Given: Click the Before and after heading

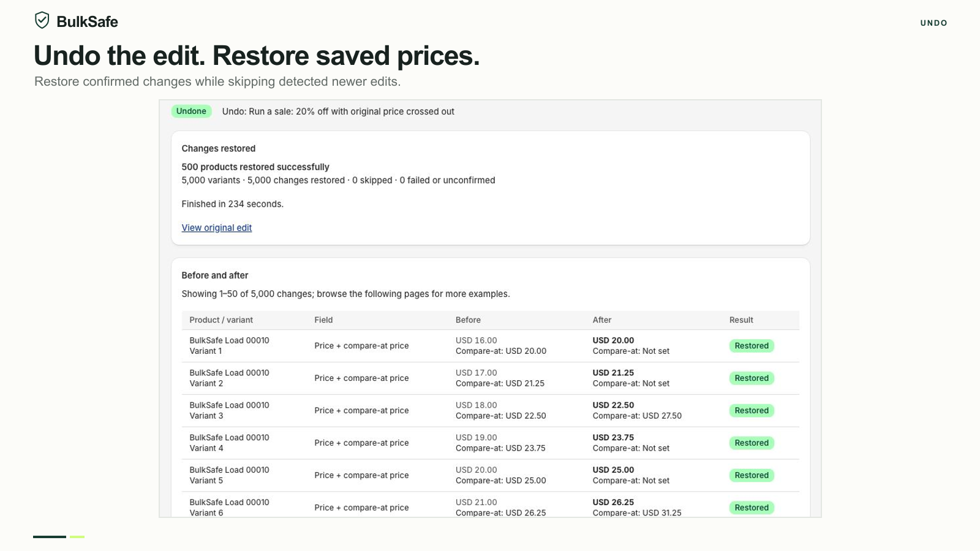Looking at the screenshot, I should pyautogui.click(x=215, y=275).
